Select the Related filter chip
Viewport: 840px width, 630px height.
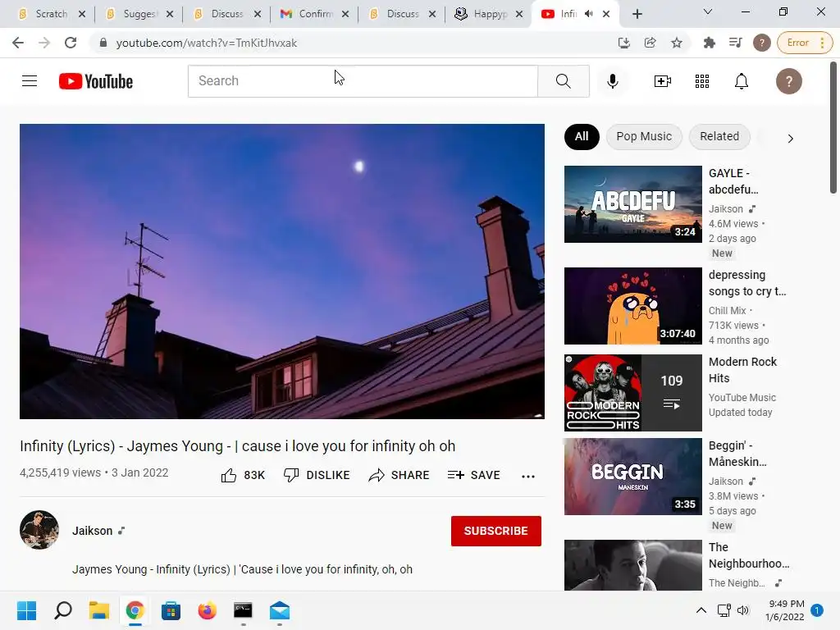click(x=719, y=137)
